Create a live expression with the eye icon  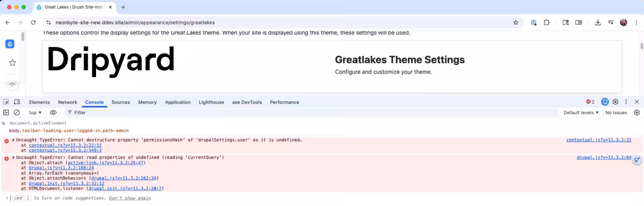[x=53, y=113]
